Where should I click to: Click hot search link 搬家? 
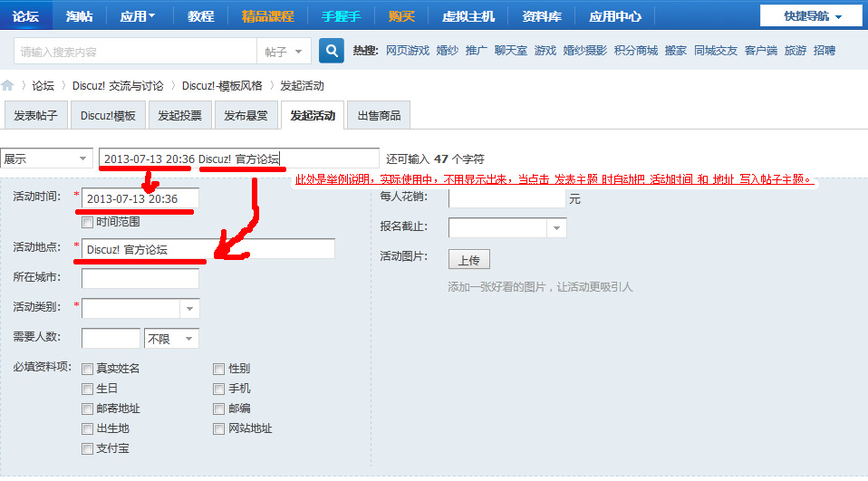pyautogui.click(x=675, y=51)
